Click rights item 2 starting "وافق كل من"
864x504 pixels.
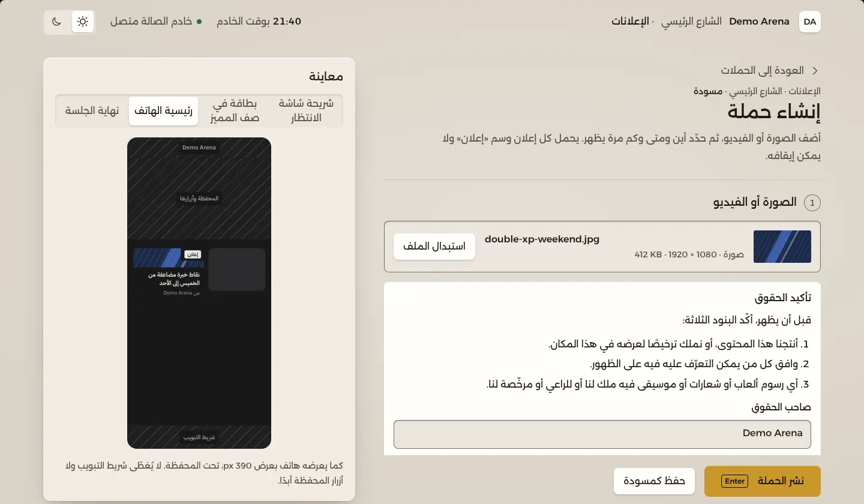(700, 364)
